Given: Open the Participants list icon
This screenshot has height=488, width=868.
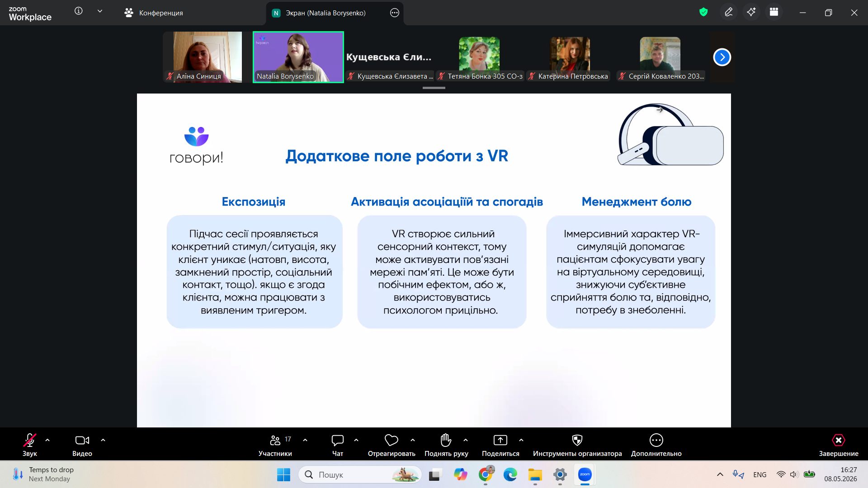Looking at the screenshot, I should (x=275, y=440).
